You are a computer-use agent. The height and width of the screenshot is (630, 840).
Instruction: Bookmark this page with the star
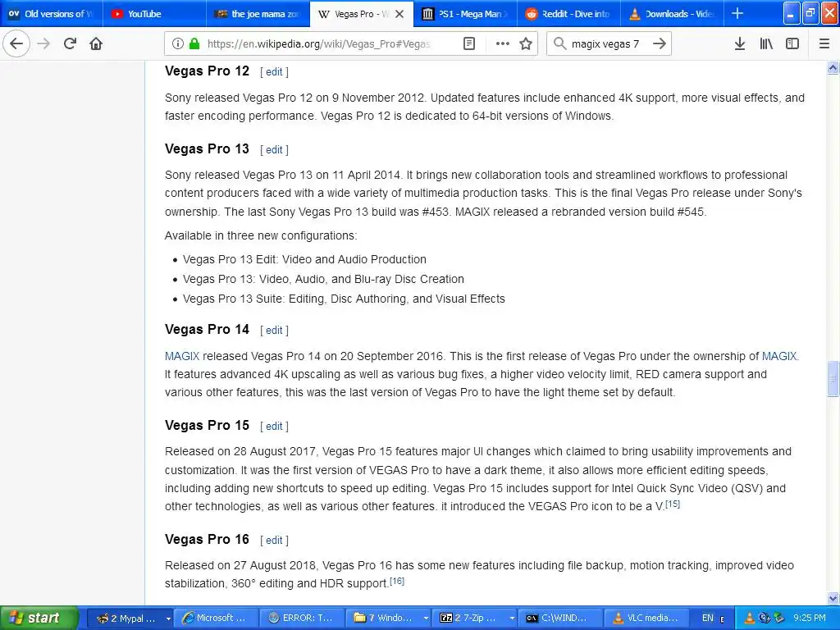[x=526, y=43]
